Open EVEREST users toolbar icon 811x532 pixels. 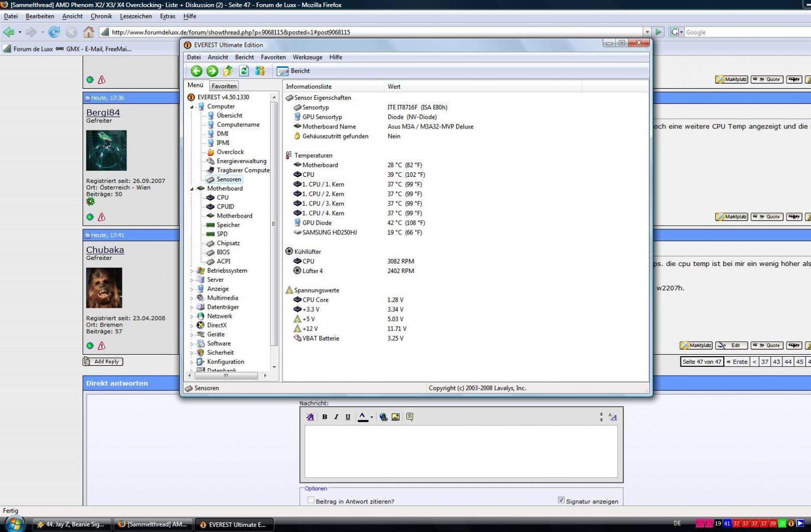pos(260,71)
